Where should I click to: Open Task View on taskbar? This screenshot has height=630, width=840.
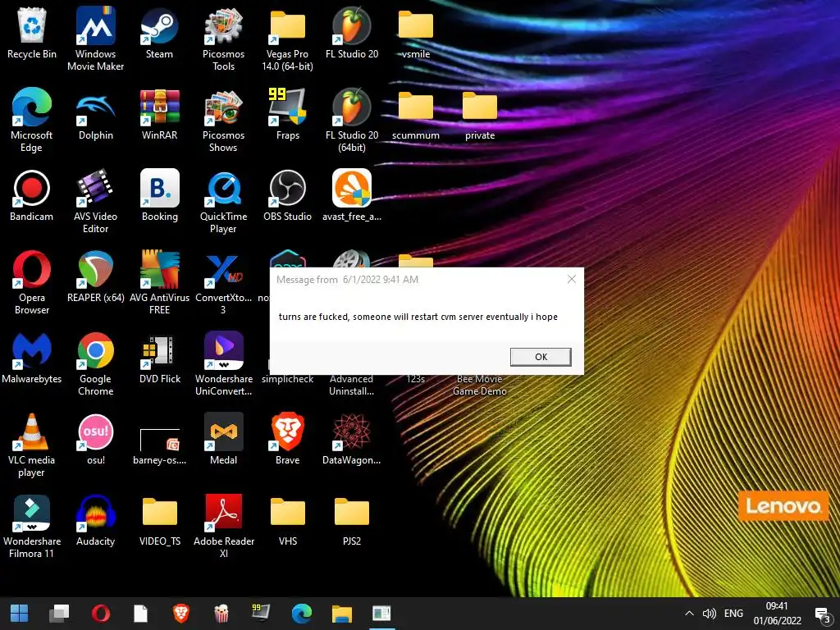[x=59, y=614]
